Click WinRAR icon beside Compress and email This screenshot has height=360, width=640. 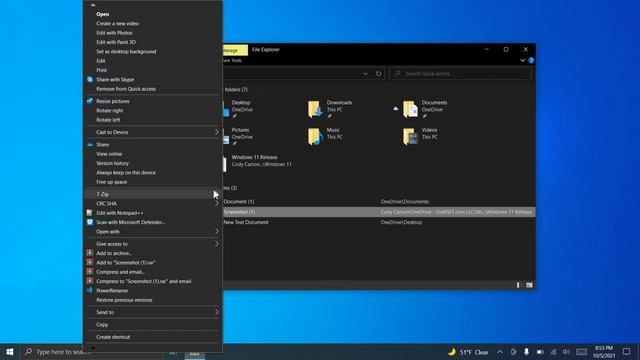[90, 272]
